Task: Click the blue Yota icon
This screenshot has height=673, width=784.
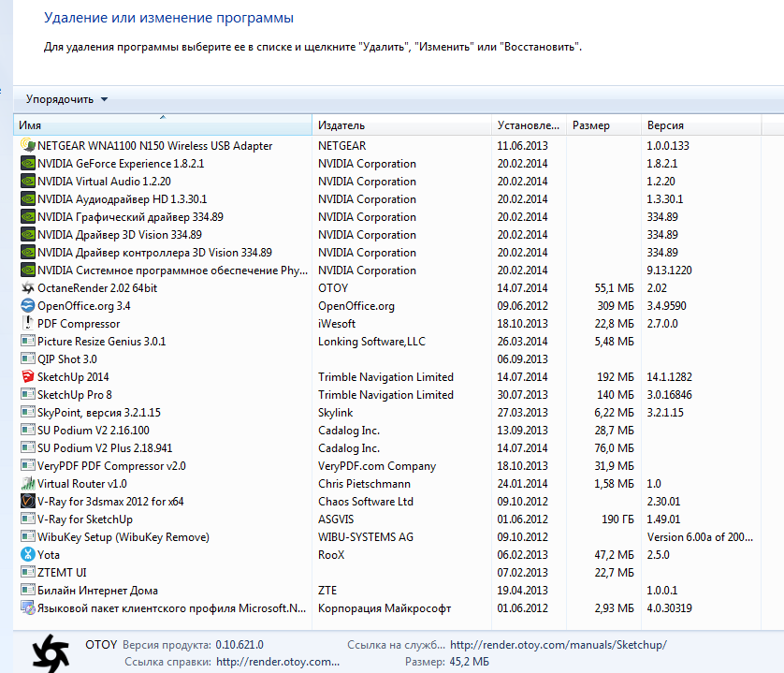Action: click(x=28, y=554)
